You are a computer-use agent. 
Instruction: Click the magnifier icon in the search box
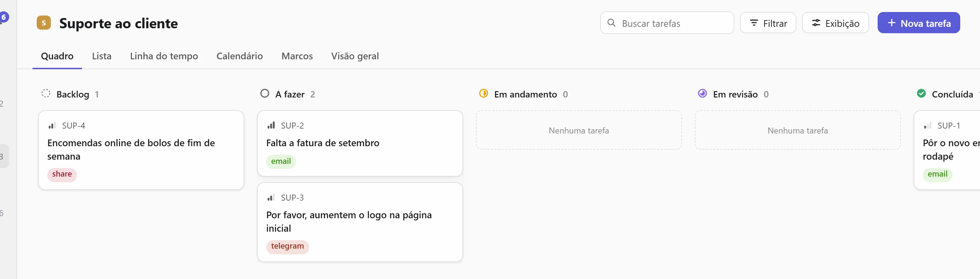[x=611, y=23]
